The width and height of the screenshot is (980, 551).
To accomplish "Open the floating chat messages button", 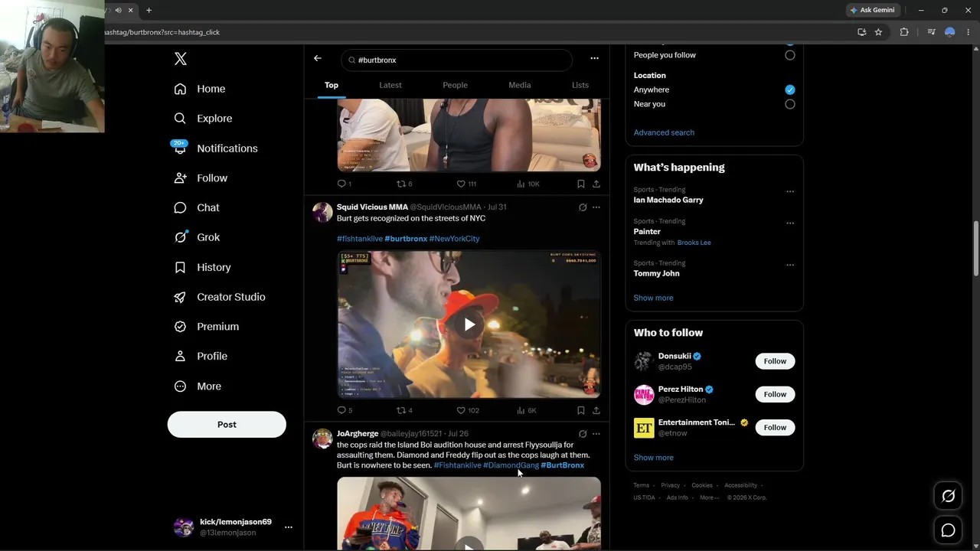I will [948, 530].
